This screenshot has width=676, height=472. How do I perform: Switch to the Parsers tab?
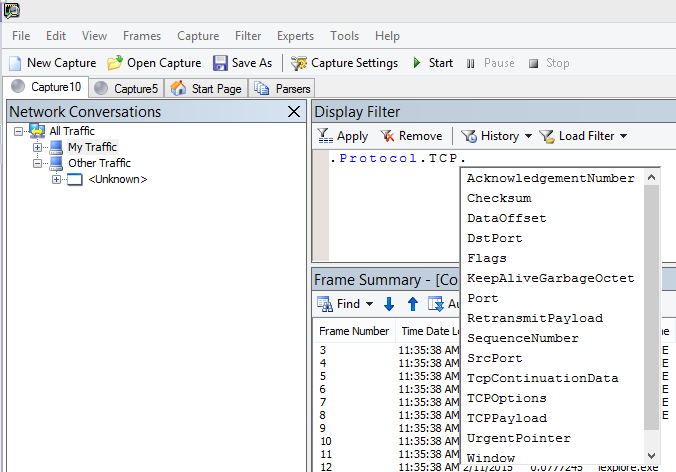[x=284, y=88]
